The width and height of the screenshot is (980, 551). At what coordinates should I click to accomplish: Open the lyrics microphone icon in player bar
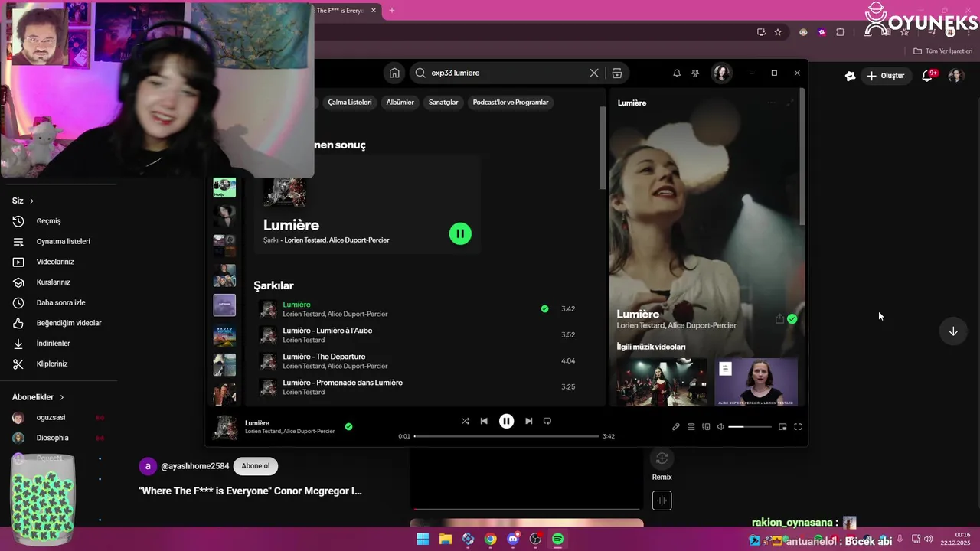tap(676, 427)
